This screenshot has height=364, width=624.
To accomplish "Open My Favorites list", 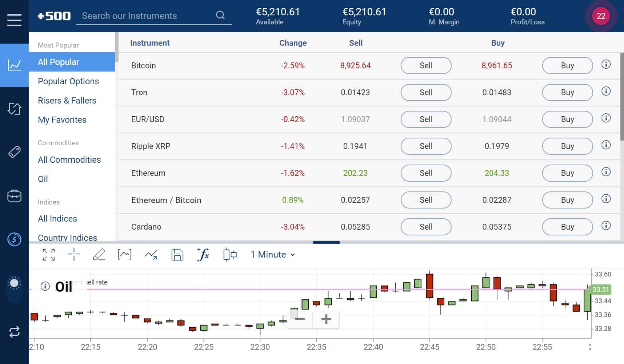I will 62,120.
